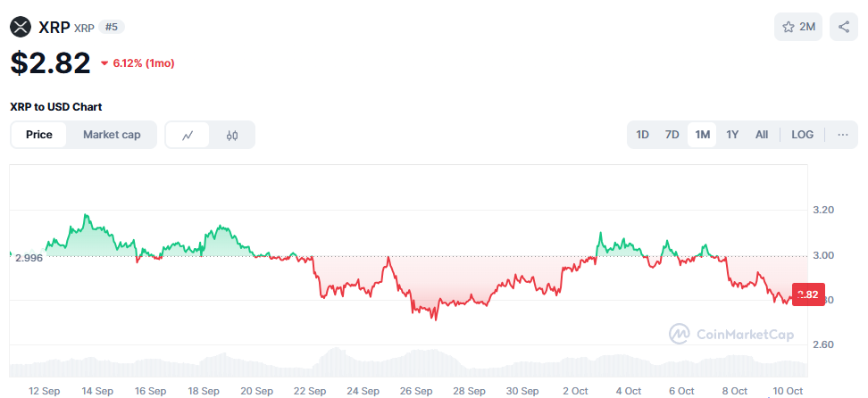Click the red 1-month change arrow
This screenshot has width=868, height=398.
tap(104, 63)
